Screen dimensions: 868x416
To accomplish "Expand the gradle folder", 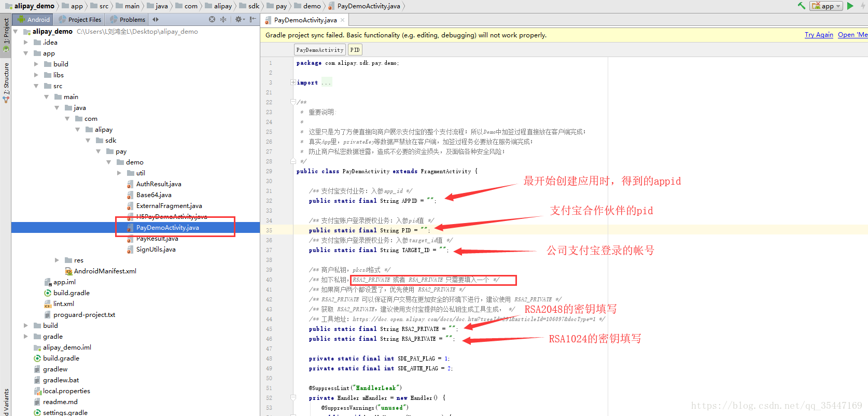I will [26, 337].
